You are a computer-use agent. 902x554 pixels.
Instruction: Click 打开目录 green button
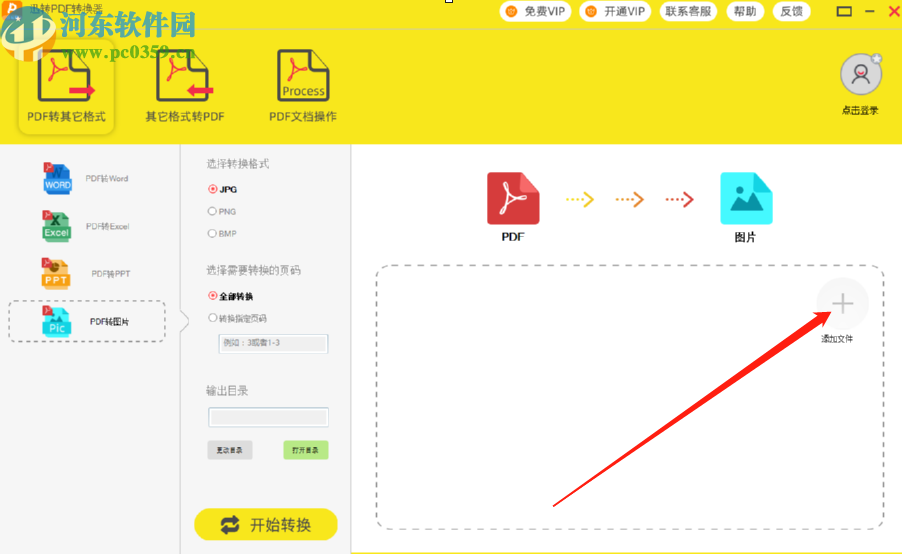[306, 450]
